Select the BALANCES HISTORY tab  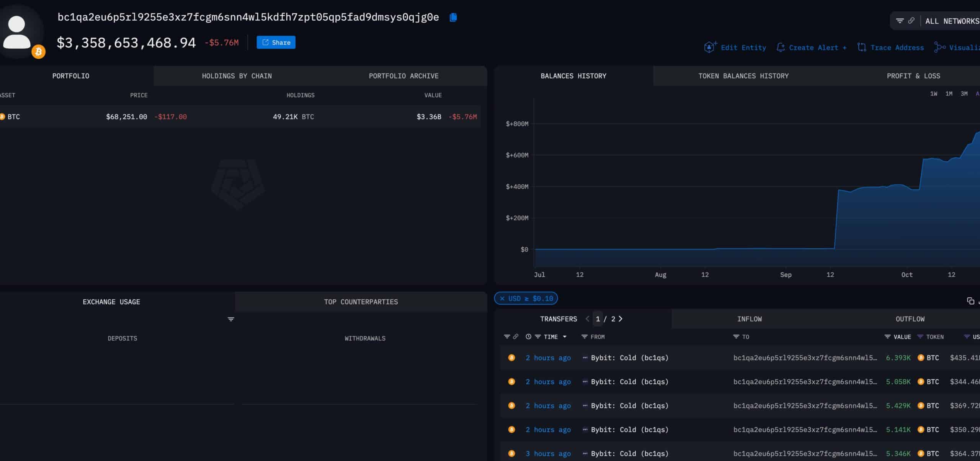(x=573, y=76)
